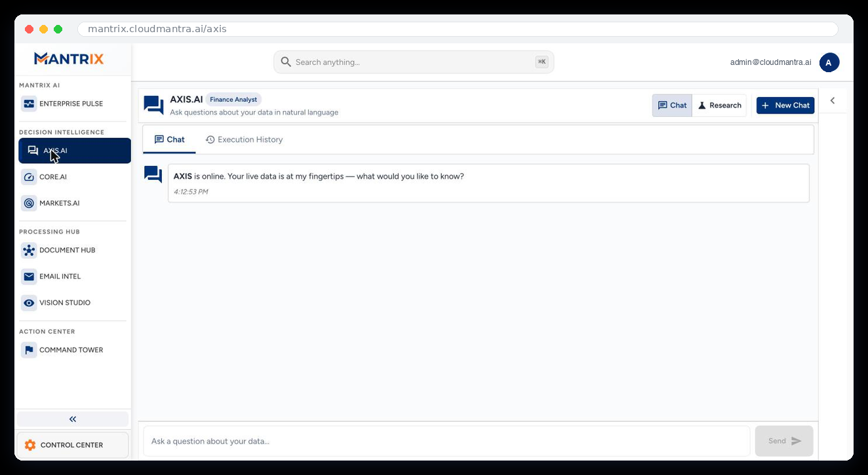Expand the right side panel chevron
The height and width of the screenshot is (475, 868).
click(x=833, y=100)
